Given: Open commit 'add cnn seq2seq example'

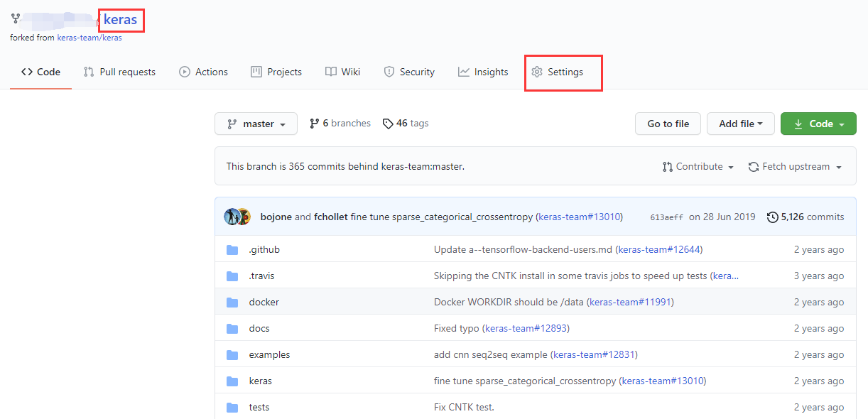Looking at the screenshot, I should (x=491, y=355).
